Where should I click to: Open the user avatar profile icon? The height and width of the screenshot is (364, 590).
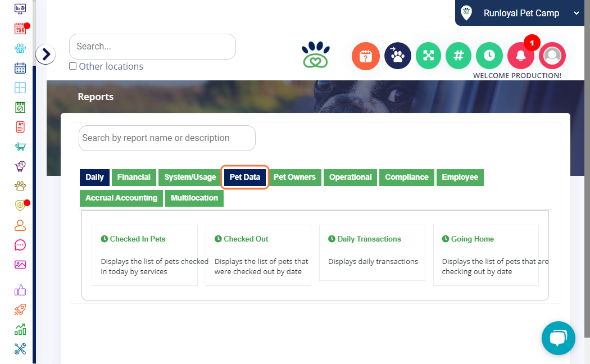pos(552,56)
